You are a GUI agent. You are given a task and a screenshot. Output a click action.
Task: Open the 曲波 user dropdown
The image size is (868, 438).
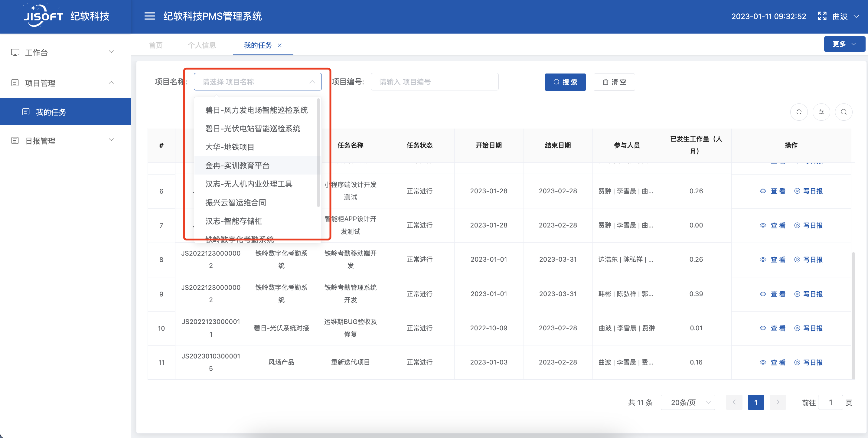(846, 16)
